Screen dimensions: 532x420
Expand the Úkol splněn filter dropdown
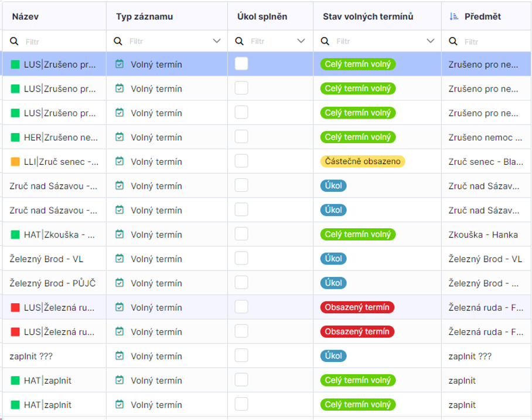click(x=301, y=42)
